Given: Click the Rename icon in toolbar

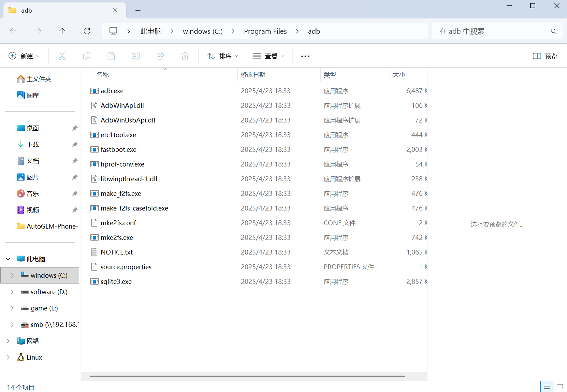Looking at the screenshot, I should [x=136, y=56].
